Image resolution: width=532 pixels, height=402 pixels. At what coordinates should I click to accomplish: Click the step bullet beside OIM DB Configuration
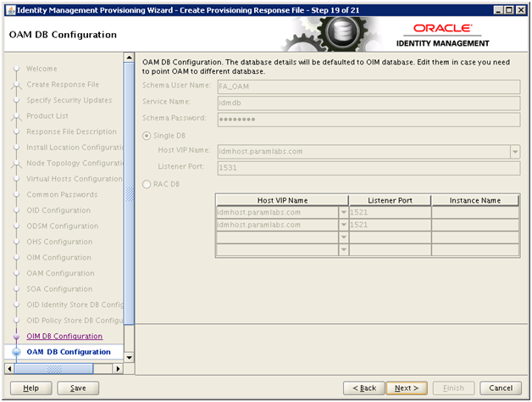16,337
